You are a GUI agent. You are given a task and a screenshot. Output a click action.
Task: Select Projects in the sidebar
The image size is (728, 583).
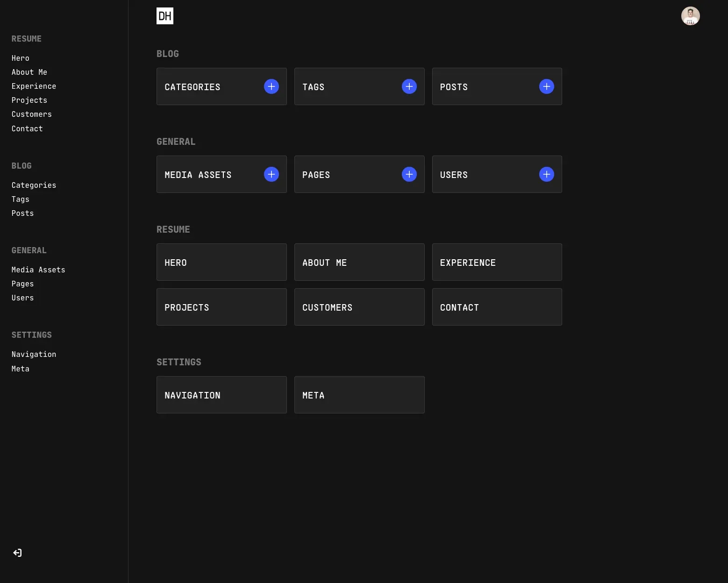(29, 100)
